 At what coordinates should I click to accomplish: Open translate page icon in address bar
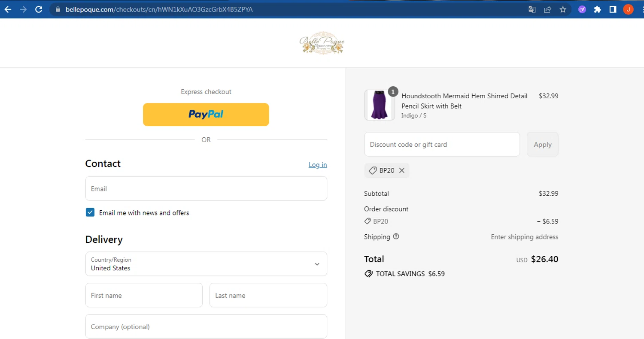[x=532, y=9]
